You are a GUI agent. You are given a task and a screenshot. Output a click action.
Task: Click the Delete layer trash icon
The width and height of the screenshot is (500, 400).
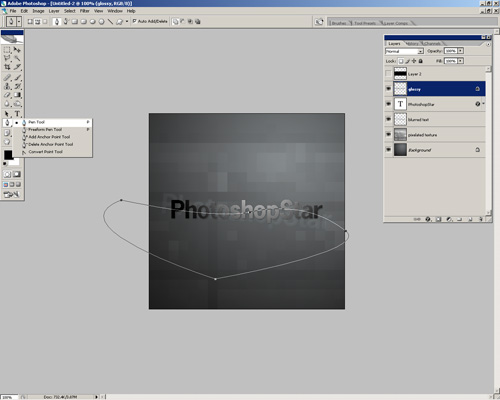[481, 219]
